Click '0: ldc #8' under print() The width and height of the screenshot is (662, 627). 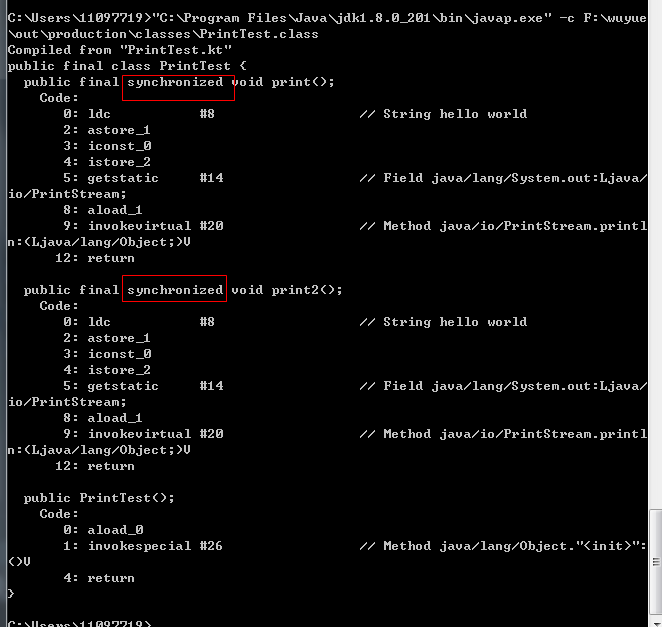139,114
